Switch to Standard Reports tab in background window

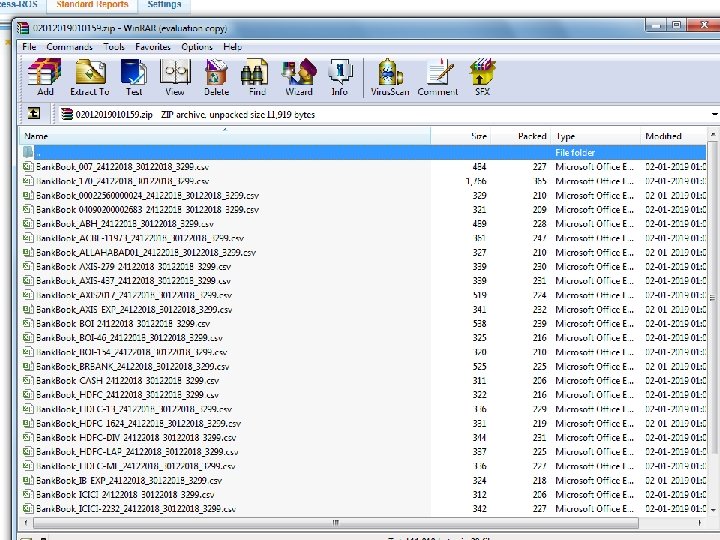coord(92,5)
